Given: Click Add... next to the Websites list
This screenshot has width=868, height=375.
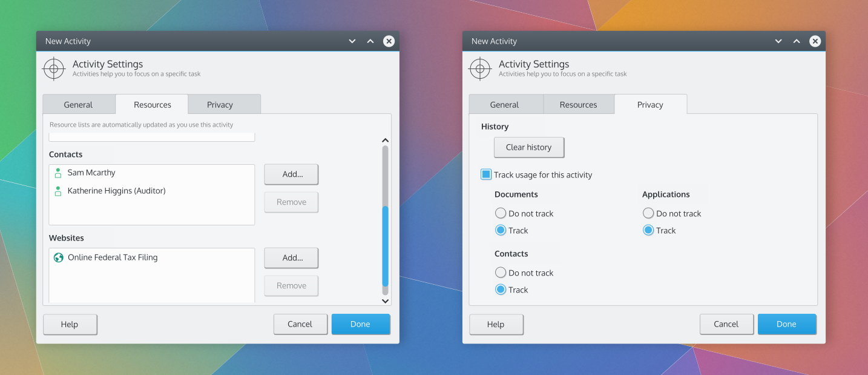Looking at the screenshot, I should (292, 257).
